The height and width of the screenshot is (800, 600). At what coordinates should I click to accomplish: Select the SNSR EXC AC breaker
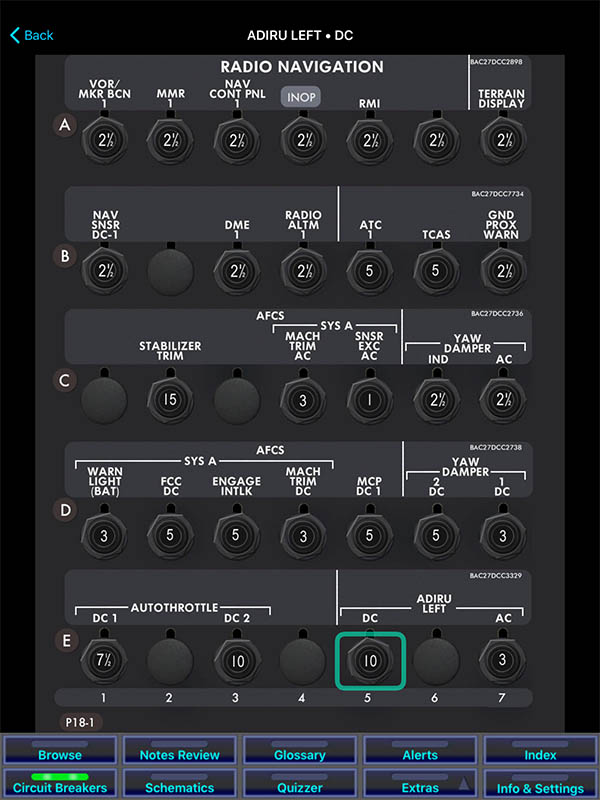369,397
